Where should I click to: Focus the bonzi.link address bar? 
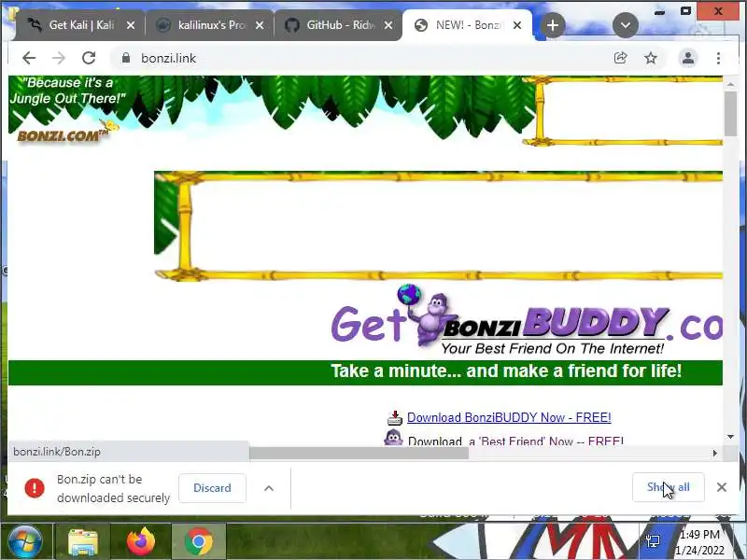click(x=362, y=58)
